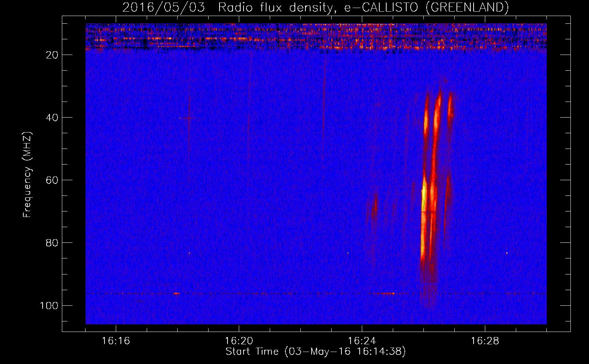Click the 16:24 time tick label
Viewport: 589px width, 364px height.
point(362,341)
